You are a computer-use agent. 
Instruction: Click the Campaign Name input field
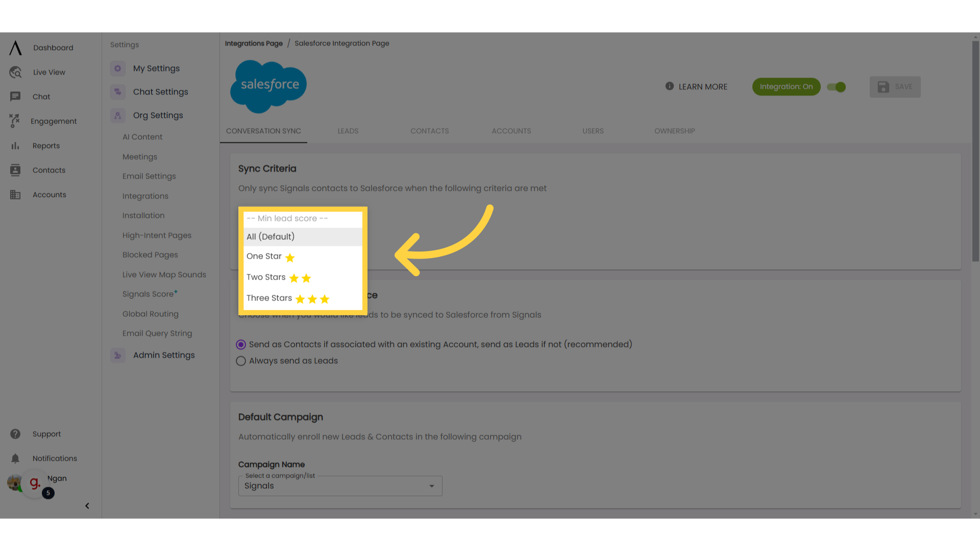[x=340, y=486]
